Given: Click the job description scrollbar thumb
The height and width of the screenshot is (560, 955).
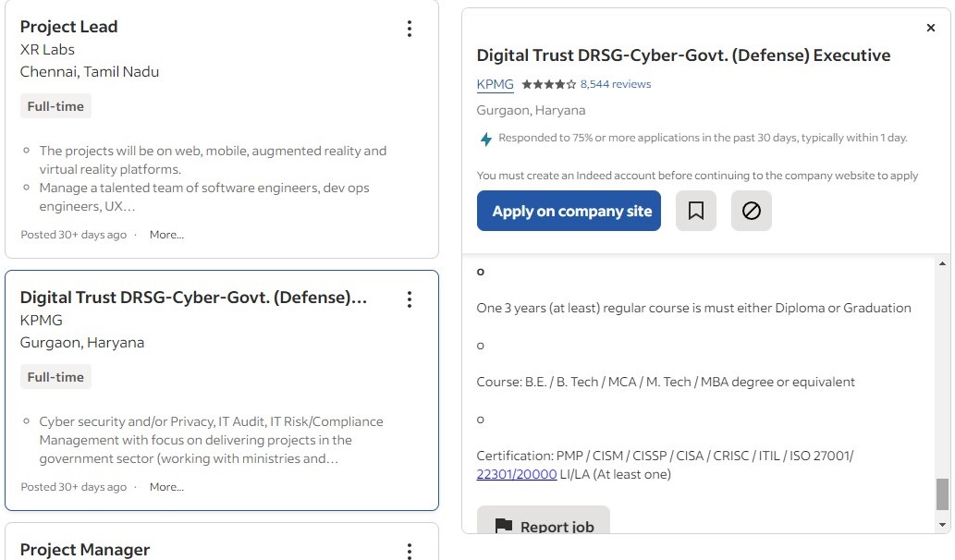Looking at the screenshot, I should tap(942, 493).
